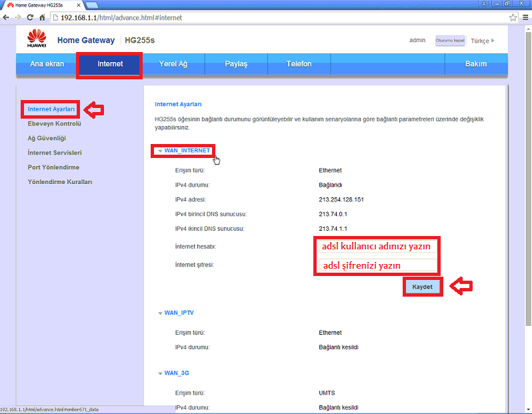The height and width of the screenshot is (414, 532).
Task: Open a new browser tab
Action: (91, 5)
